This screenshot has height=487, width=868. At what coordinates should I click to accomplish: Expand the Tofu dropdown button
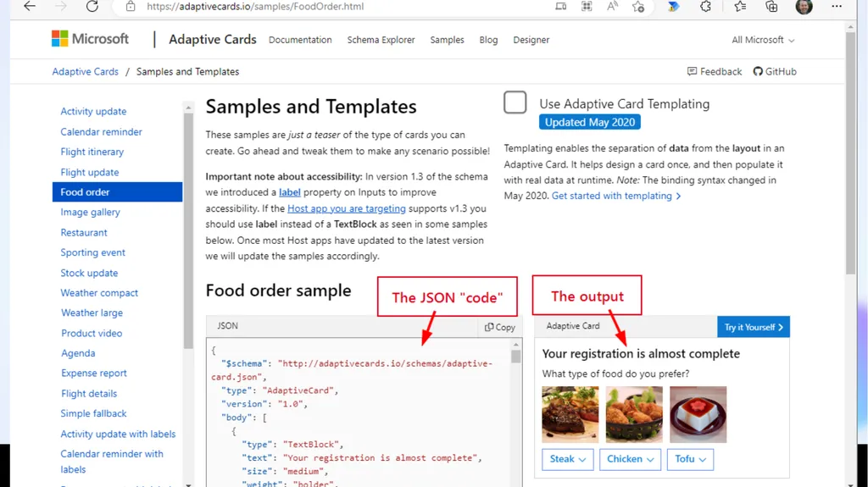click(x=690, y=459)
